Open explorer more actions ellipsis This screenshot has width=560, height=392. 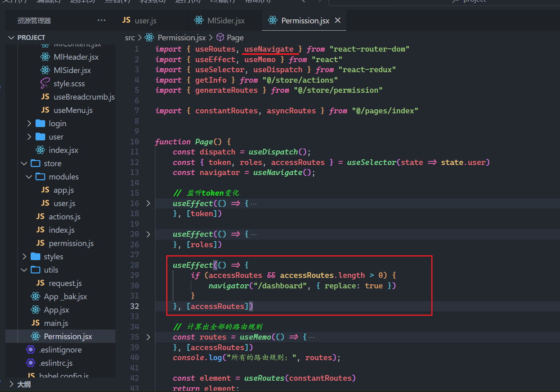[101, 20]
